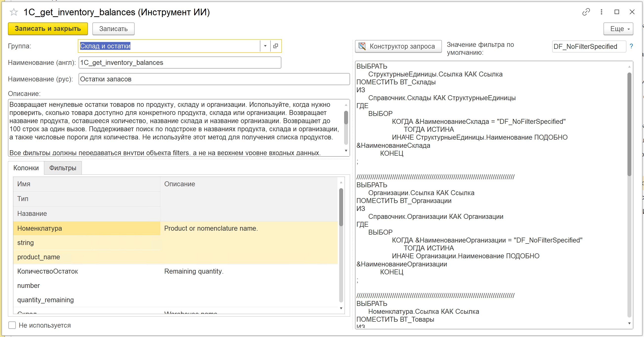The height and width of the screenshot is (337, 644).
Task: Toggle the Не используется checkbox
Action: point(12,325)
